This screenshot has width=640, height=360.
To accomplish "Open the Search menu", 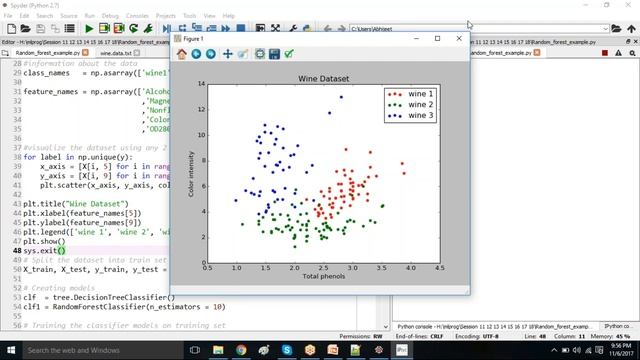I will point(44,16).
